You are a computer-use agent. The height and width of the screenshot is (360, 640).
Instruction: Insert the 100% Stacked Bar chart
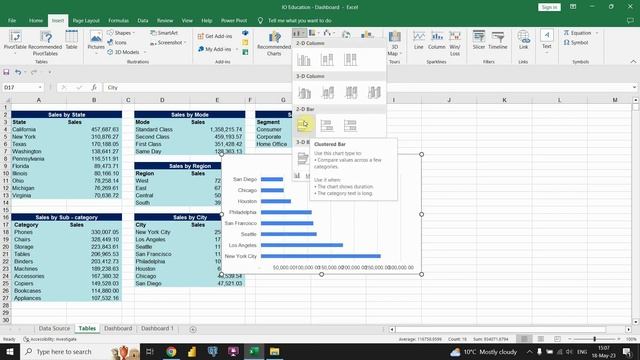(350, 125)
